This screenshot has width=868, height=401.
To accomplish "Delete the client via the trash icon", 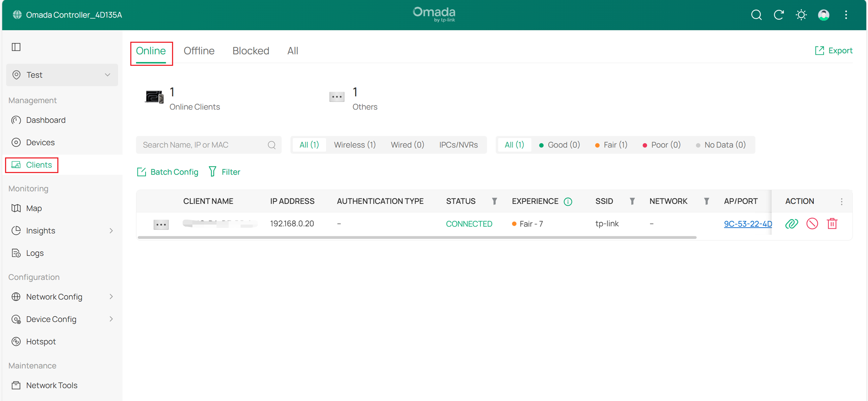I will [x=832, y=223].
